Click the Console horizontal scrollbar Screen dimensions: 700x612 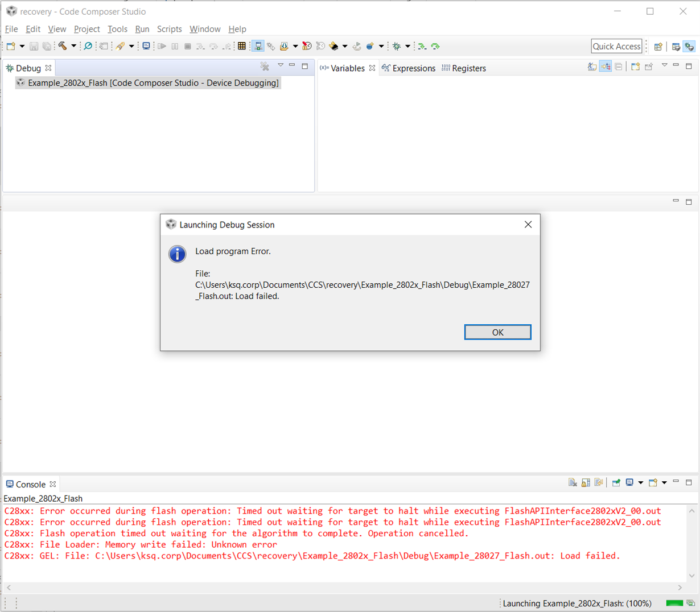coord(344,588)
